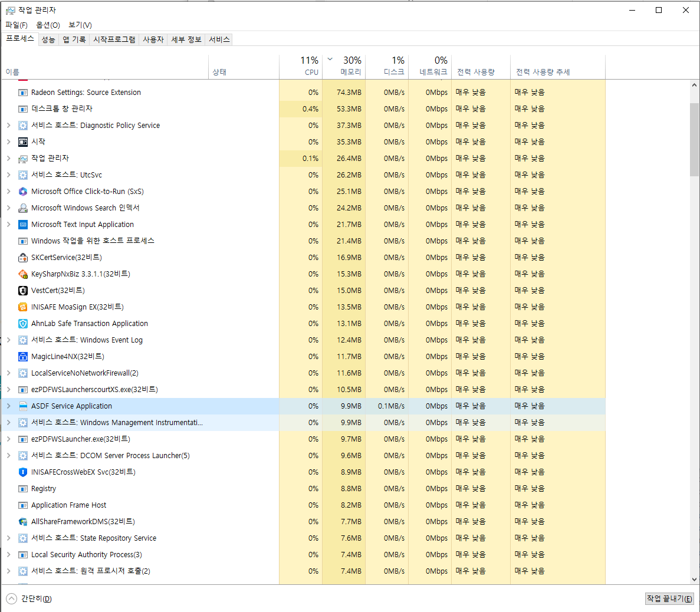700x612 pixels.
Task: Click the KeySharpNxBiz 3.3.1.1 icon
Action: (x=22, y=274)
